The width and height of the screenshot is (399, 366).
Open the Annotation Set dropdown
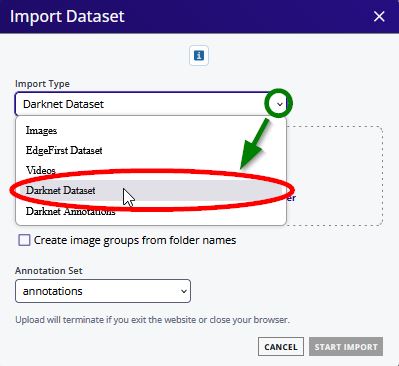pyautogui.click(x=103, y=291)
